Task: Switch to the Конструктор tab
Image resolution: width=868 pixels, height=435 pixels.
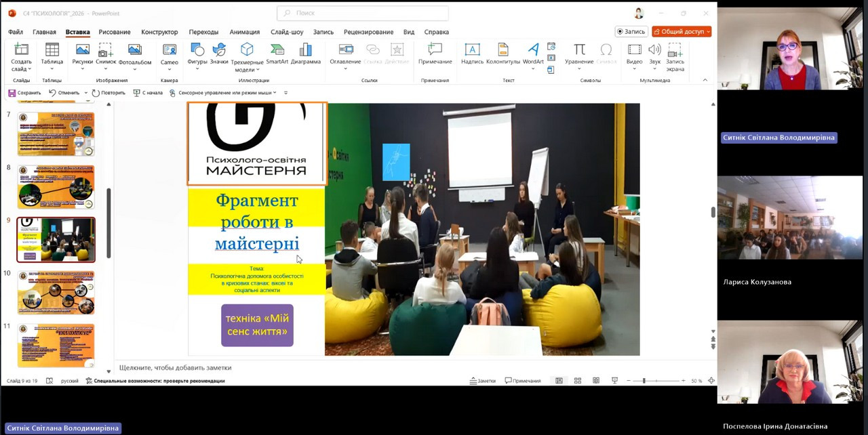Action: [159, 32]
